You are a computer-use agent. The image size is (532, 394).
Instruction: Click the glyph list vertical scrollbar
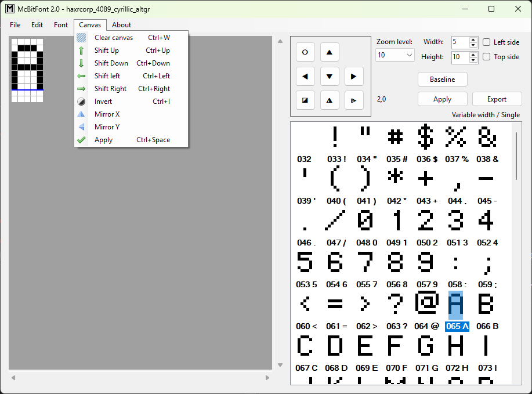point(516,156)
